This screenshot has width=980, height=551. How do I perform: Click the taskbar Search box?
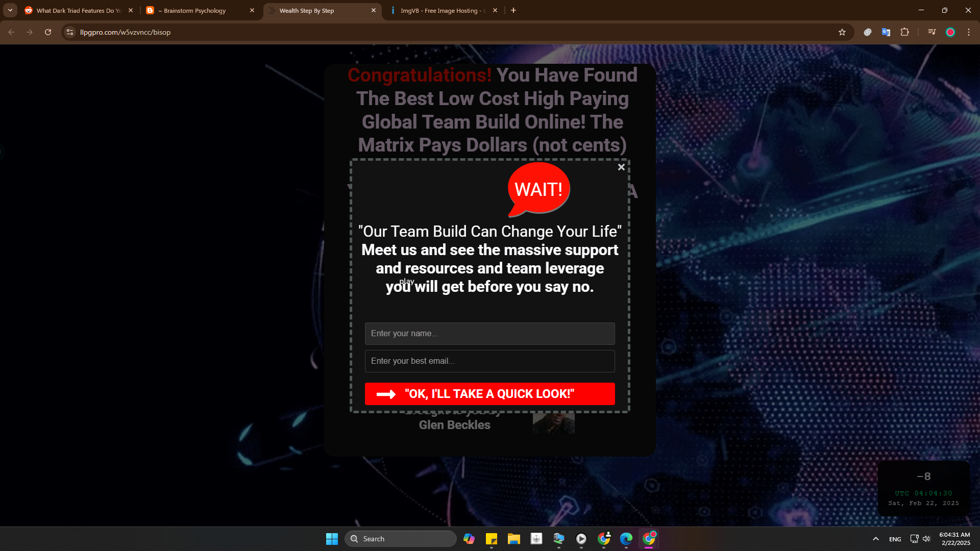(x=401, y=539)
